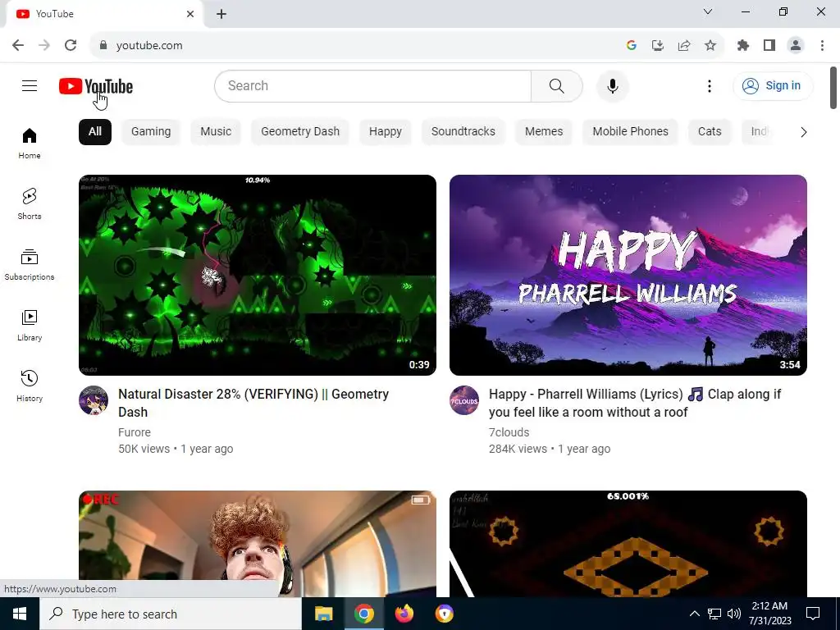Click the Chrome taskbar icon
The image size is (840, 630).
click(363, 614)
